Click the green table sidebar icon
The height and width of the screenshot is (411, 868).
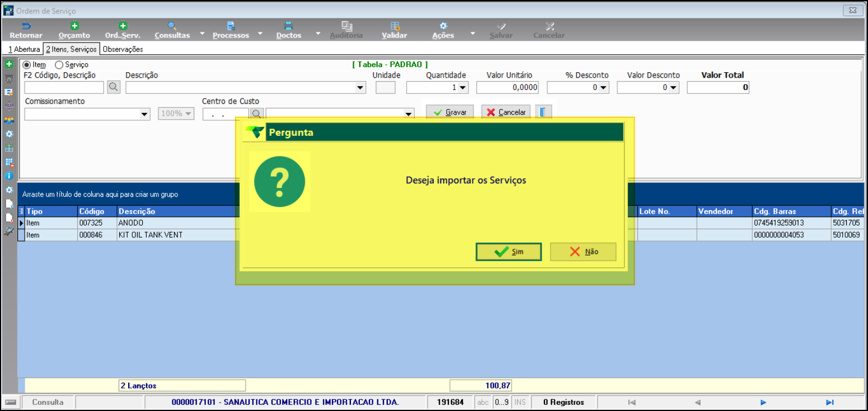click(x=9, y=148)
